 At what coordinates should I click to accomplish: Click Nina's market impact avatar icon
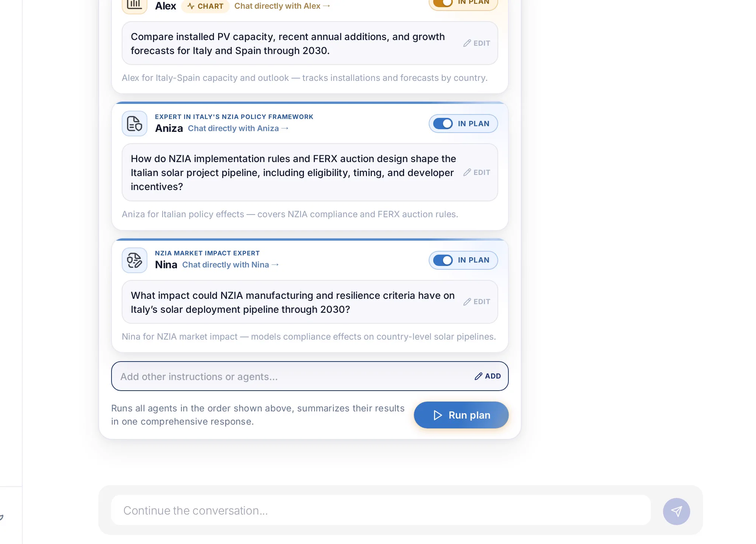point(134,260)
